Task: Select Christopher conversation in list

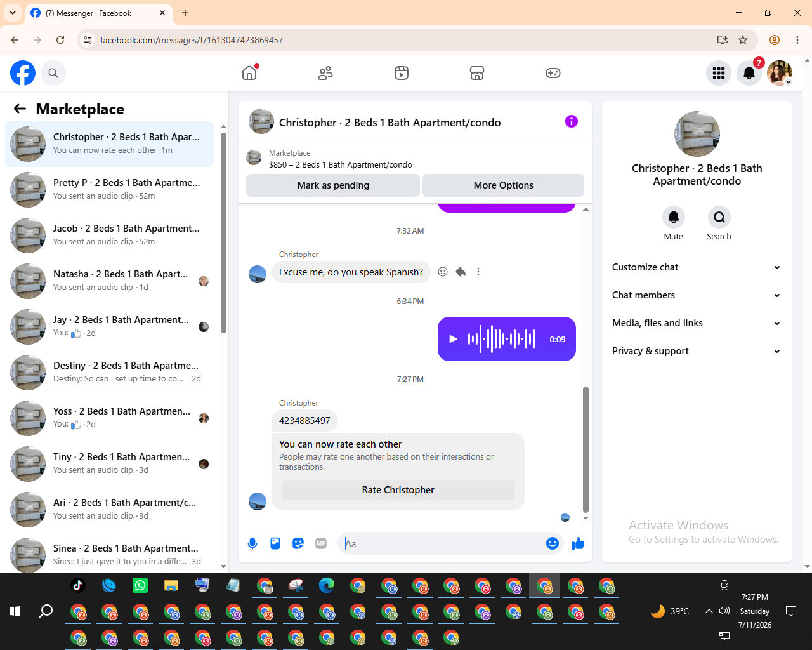Action: point(110,144)
